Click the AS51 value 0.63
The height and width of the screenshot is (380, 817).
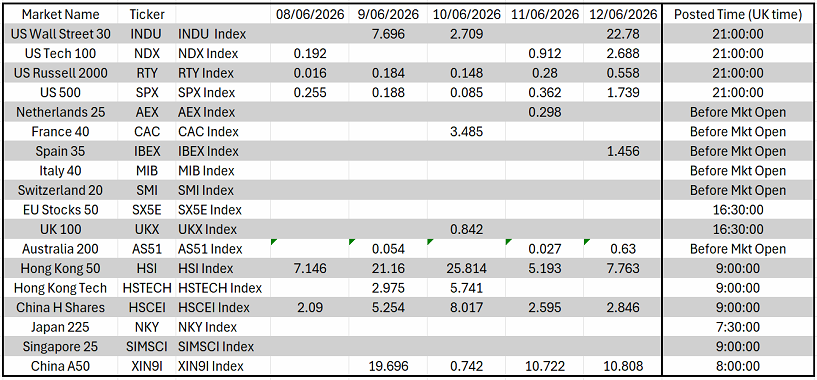click(x=622, y=249)
